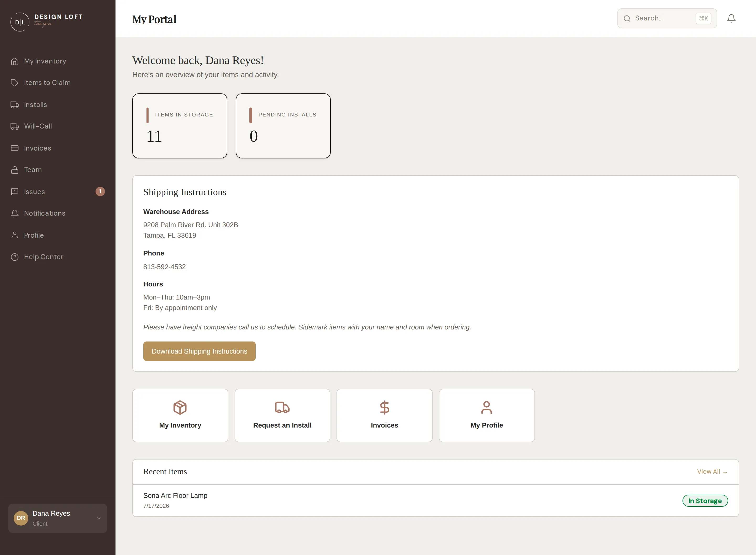Click the Issues badge showing 1
This screenshot has height=555, width=756.
[100, 191]
